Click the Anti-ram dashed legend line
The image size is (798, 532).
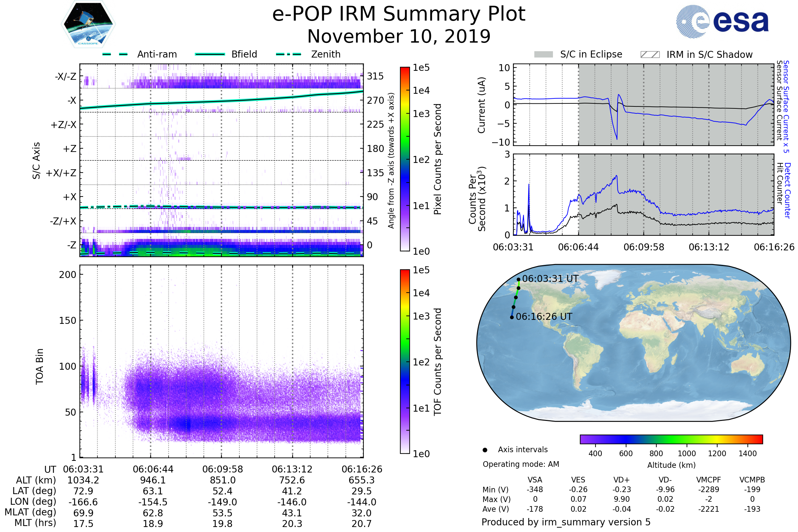pyautogui.click(x=115, y=54)
